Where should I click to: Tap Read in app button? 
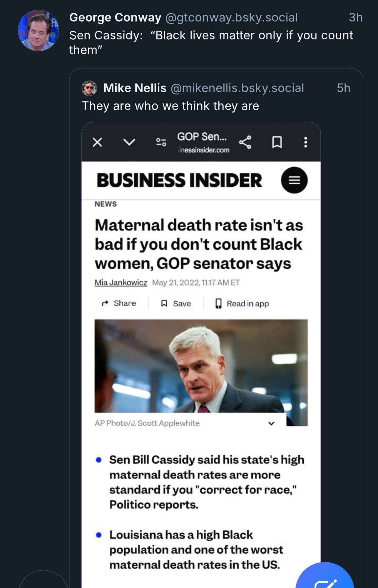coord(242,303)
